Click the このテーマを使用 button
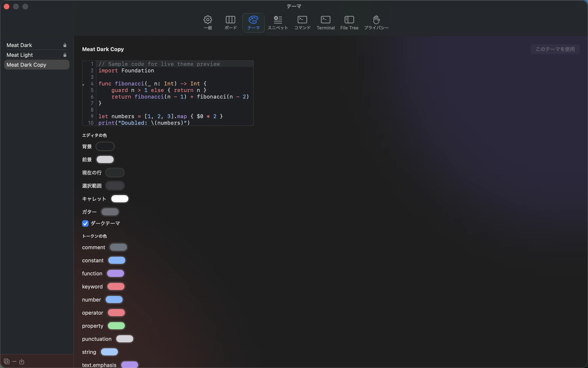 555,49
